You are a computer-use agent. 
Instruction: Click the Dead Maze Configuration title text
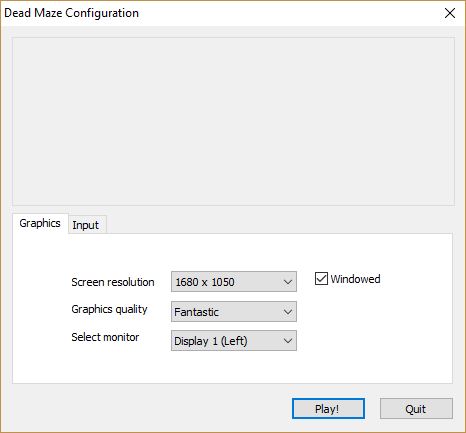[71, 13]
